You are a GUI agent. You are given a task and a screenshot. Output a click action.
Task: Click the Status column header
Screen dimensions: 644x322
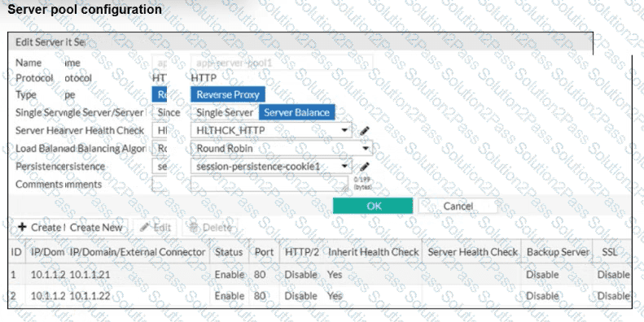229,252
